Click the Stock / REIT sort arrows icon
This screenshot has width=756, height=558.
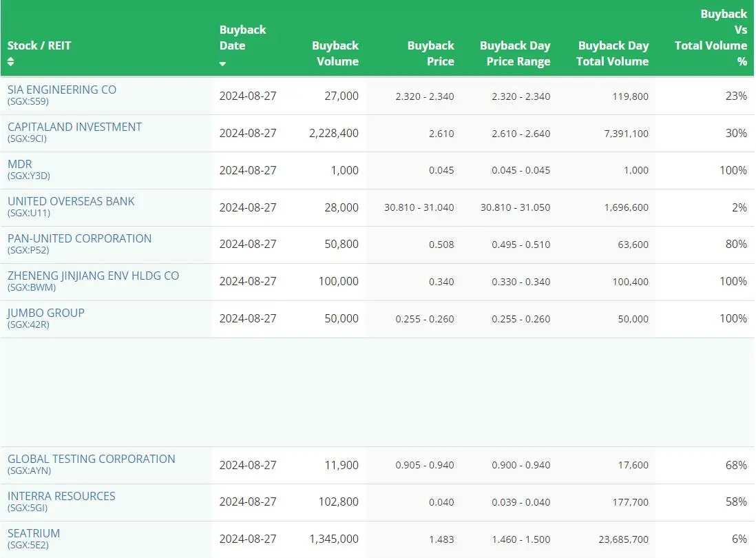tap(10, 62)
